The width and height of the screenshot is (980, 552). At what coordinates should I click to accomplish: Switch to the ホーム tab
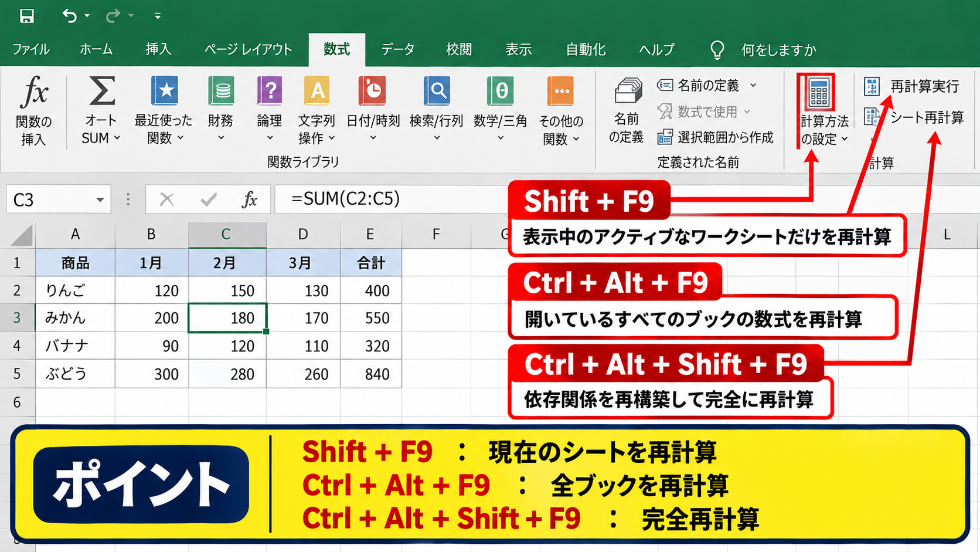[x=96, y=49]
